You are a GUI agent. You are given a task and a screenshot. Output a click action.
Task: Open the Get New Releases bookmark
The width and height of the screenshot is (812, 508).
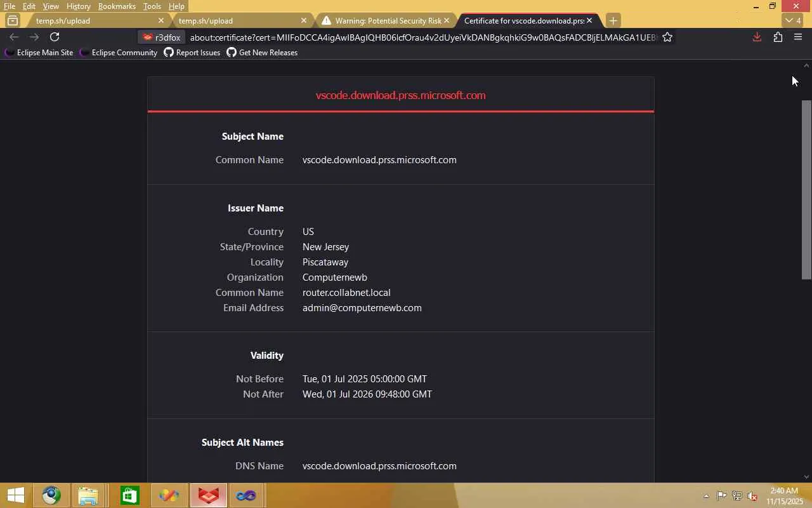(x=262, y=53)
